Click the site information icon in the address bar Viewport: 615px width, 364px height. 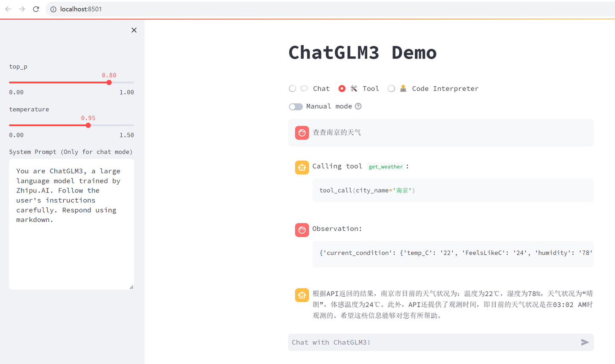[53, 9]
